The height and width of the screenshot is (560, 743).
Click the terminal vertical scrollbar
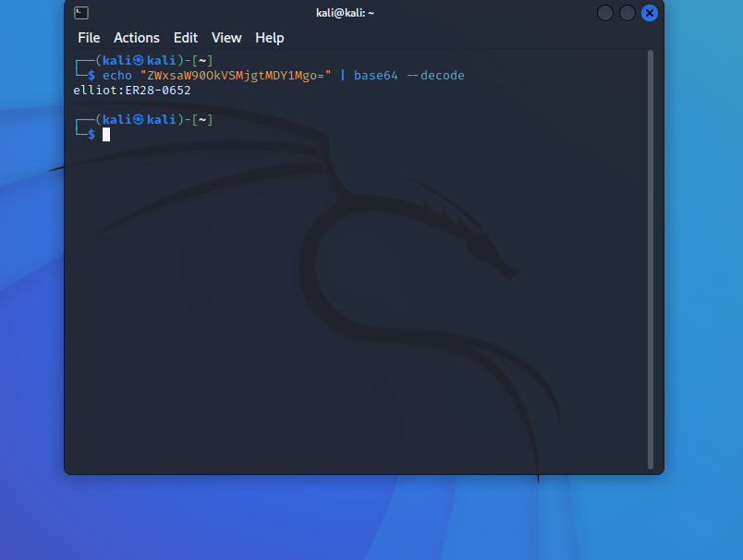click(651, 260)
